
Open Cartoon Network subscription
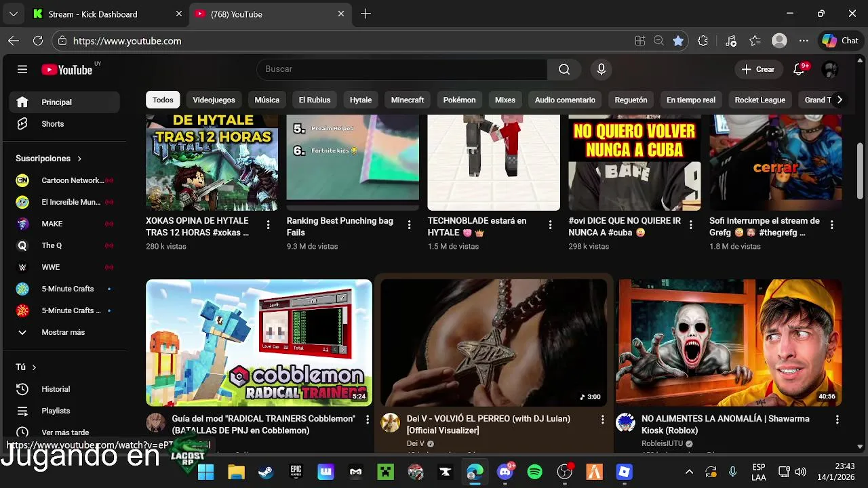(64, 180)
